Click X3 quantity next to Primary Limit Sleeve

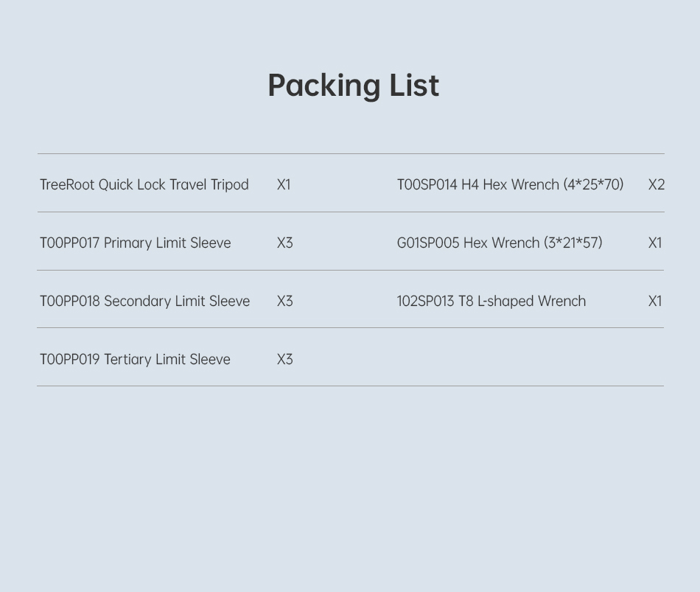click(x=285, y=243)
